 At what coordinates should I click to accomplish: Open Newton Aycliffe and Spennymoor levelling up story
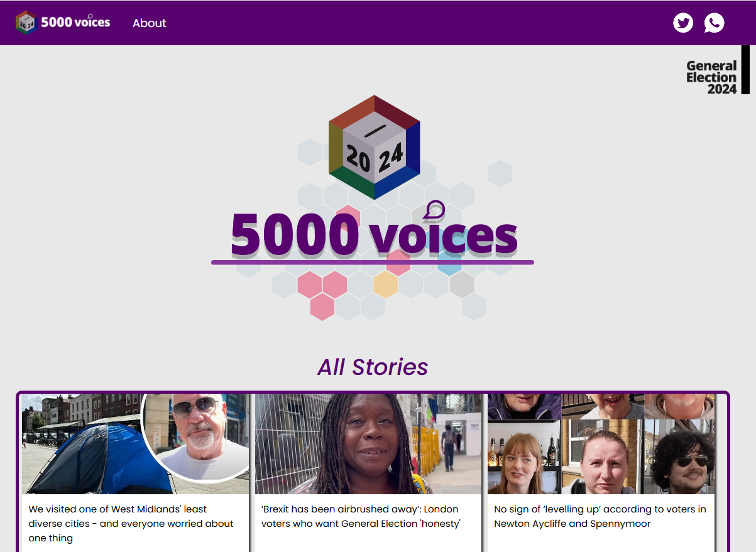click(600, 516)
